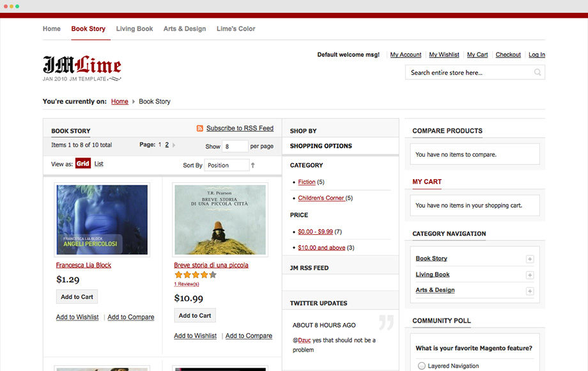588x371 pixels.
Task: Open the Book Story menu tab
Action: 88,29
